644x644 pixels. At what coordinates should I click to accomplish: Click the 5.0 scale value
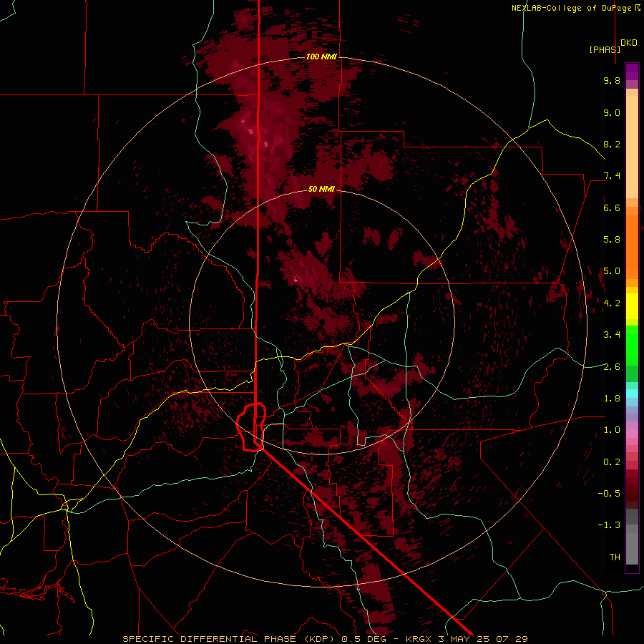(612, 271)
